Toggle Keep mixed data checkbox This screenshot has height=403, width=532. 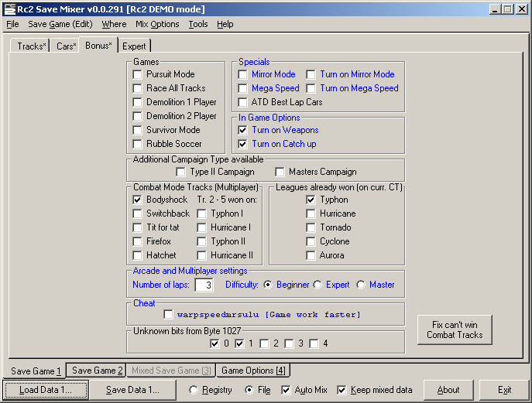click(342, 390)
